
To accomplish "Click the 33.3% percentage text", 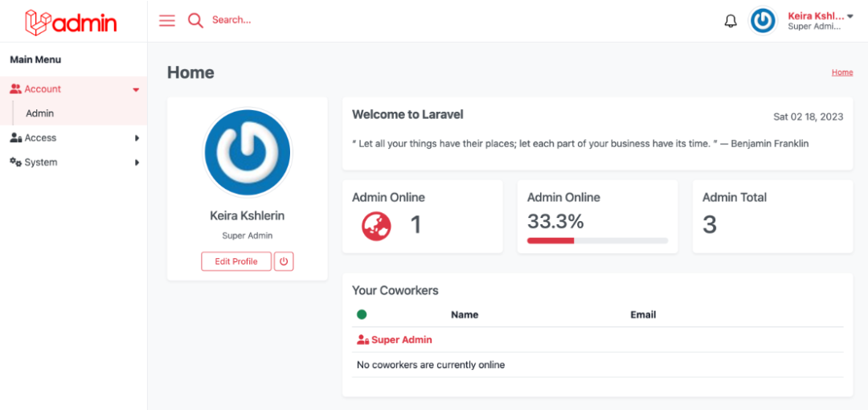I will tap(555, 222).
